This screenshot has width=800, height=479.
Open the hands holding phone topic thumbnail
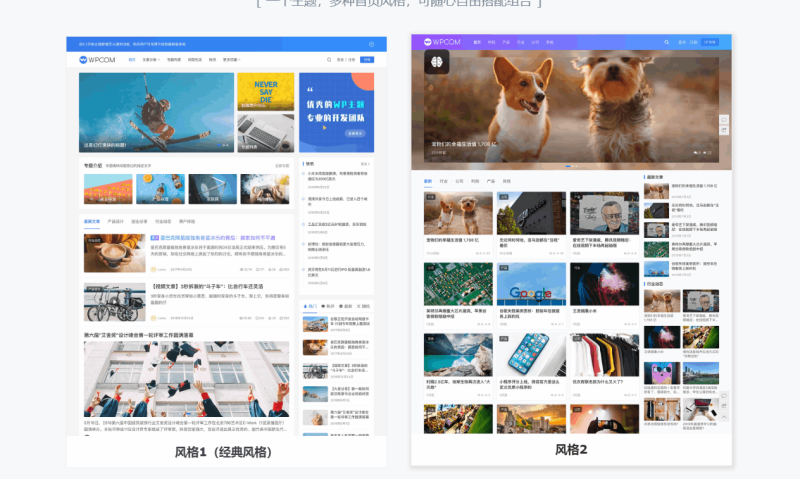click(x=265, y=189)
